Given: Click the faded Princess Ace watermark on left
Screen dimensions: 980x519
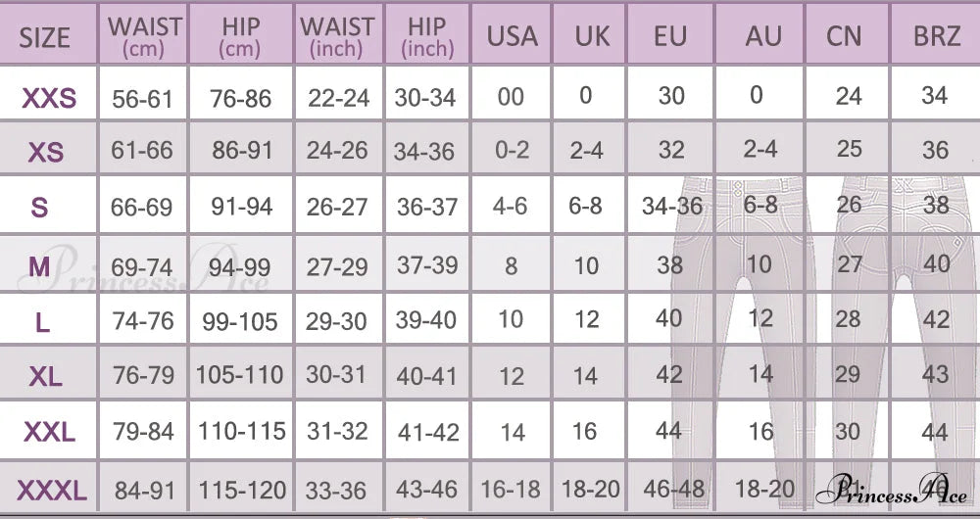Looking at the screenshot, I should (142, 272).
